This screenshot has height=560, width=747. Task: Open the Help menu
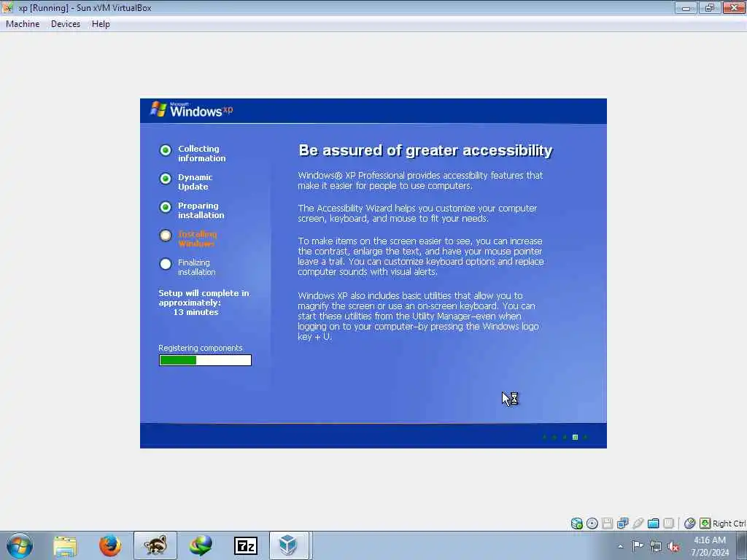tap(101, 24)
